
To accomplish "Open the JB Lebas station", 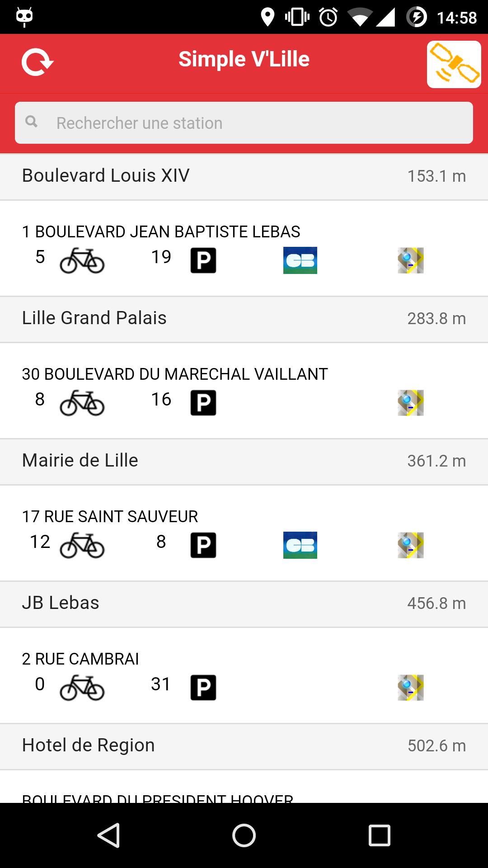I will point(244,603).
